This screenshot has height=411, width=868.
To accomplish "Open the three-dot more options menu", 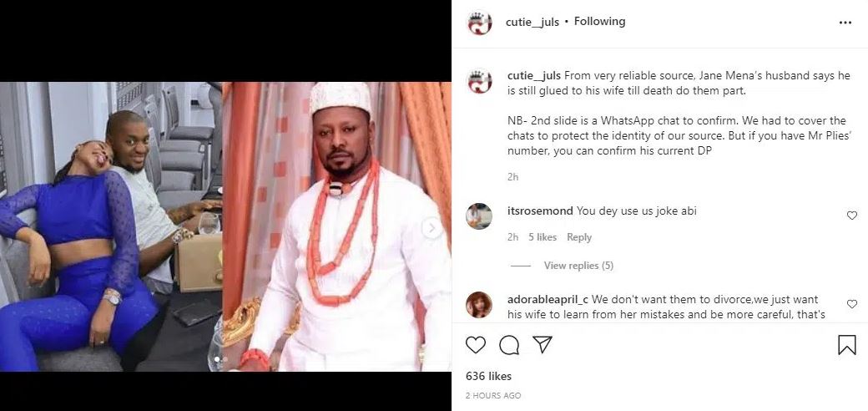I will [845, 23].
